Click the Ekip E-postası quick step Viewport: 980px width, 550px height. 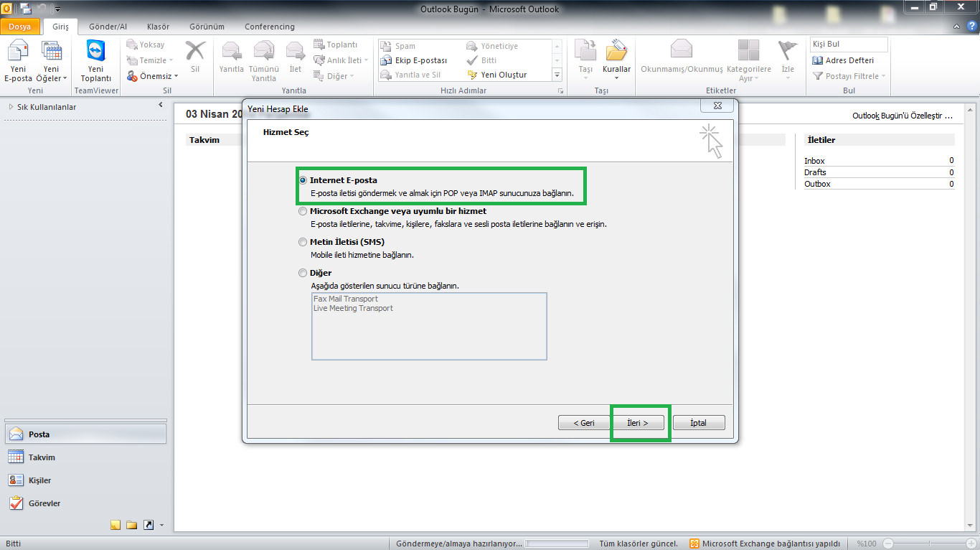[x=418, y=60]
